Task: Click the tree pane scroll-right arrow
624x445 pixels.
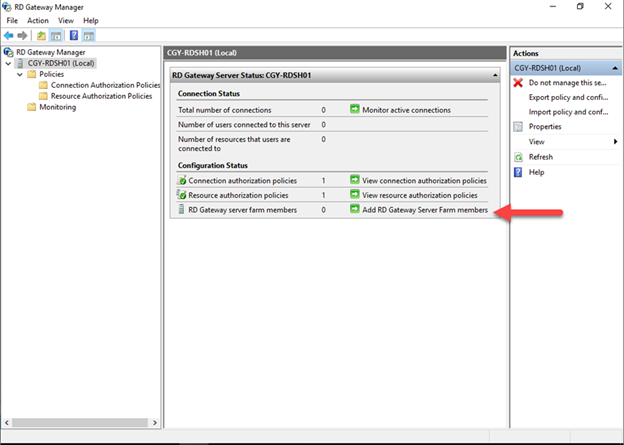Action: 155,422
